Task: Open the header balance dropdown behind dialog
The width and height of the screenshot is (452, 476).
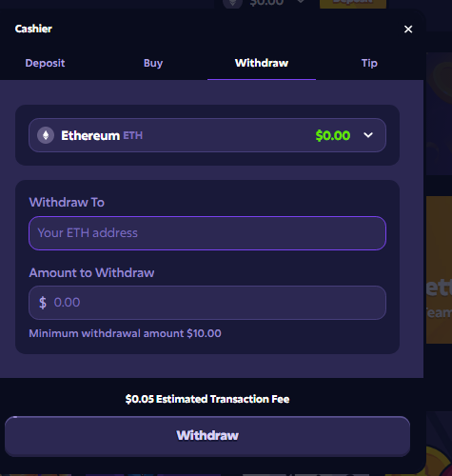Action: (301, 2)
